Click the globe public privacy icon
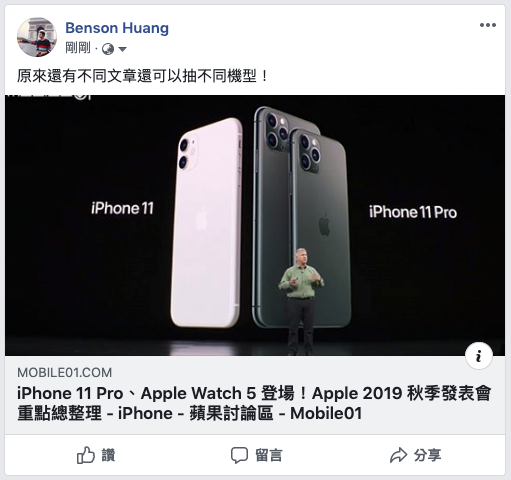Viewport: 511px width, 480px height. click(x=108, y=49)
